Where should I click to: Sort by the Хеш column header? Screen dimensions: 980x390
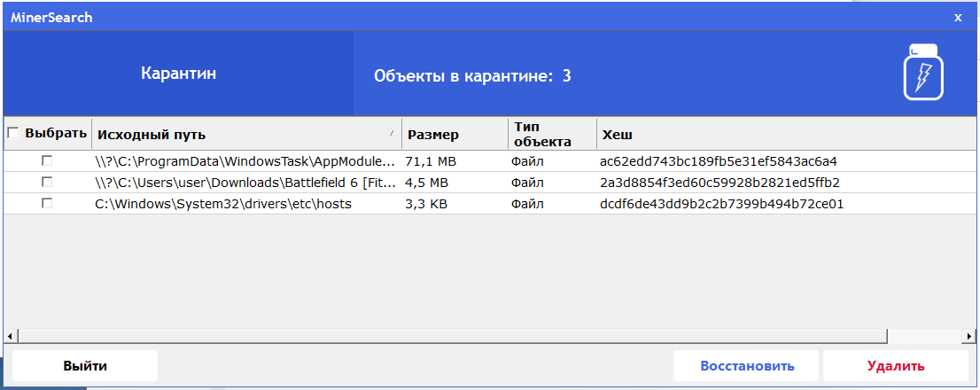pos(786,134)
